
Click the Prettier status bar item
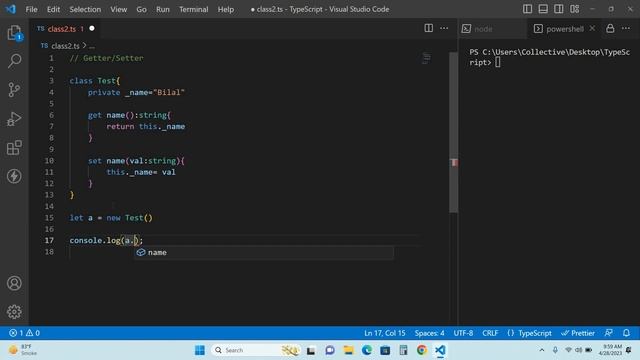(x=578, y=333)
